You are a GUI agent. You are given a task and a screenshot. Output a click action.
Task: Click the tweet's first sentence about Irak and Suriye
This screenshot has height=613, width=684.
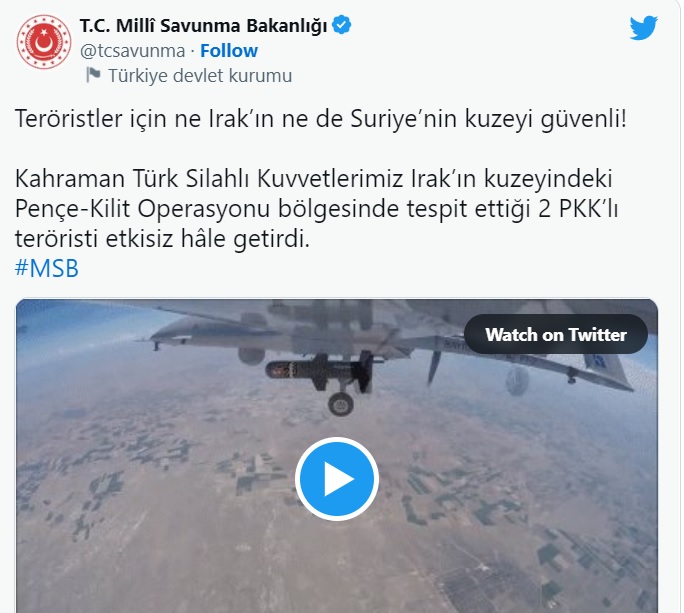click(x=321, y=119)
